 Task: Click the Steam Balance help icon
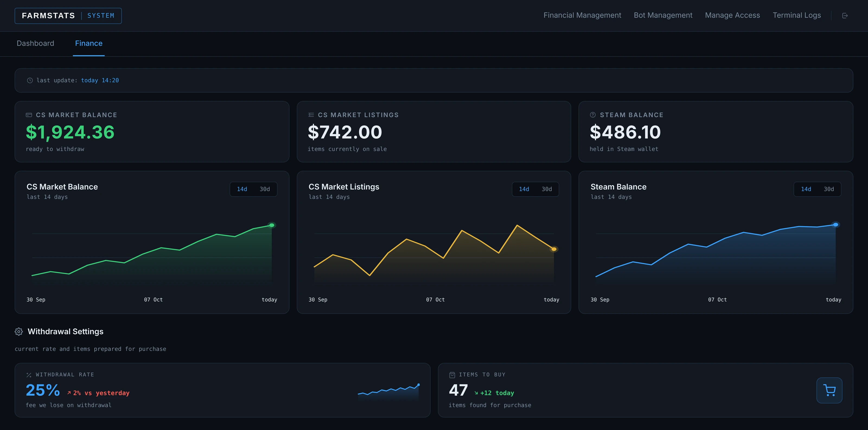click(593, 115)
